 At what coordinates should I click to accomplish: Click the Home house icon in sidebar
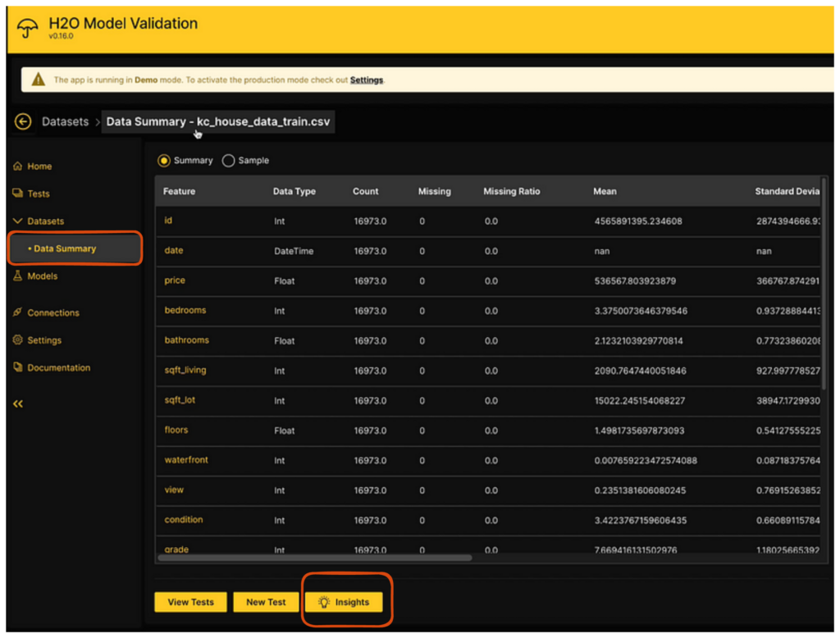coord(17,166)
